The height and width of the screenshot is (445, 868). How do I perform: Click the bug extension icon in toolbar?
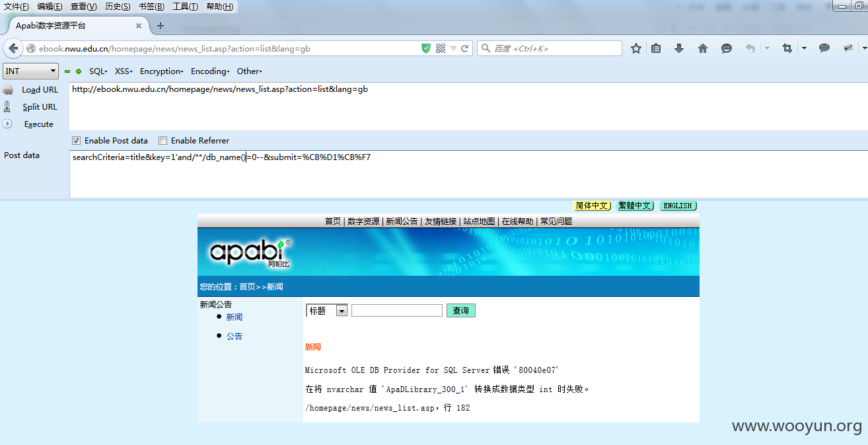pyautogui.click(x=848, y=48)
